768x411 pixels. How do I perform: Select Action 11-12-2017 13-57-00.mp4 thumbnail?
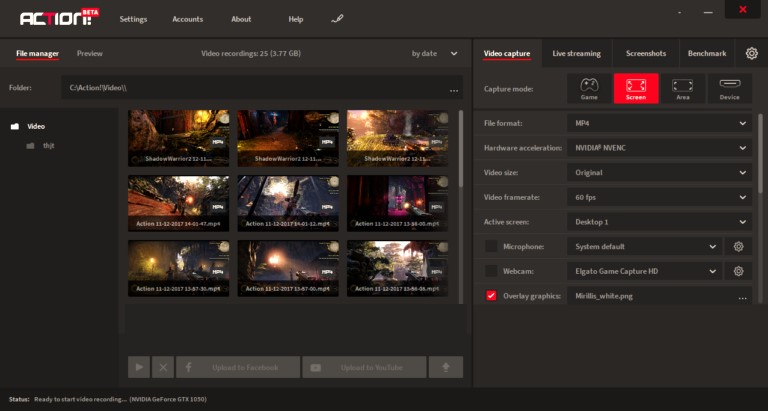(288, 268)
